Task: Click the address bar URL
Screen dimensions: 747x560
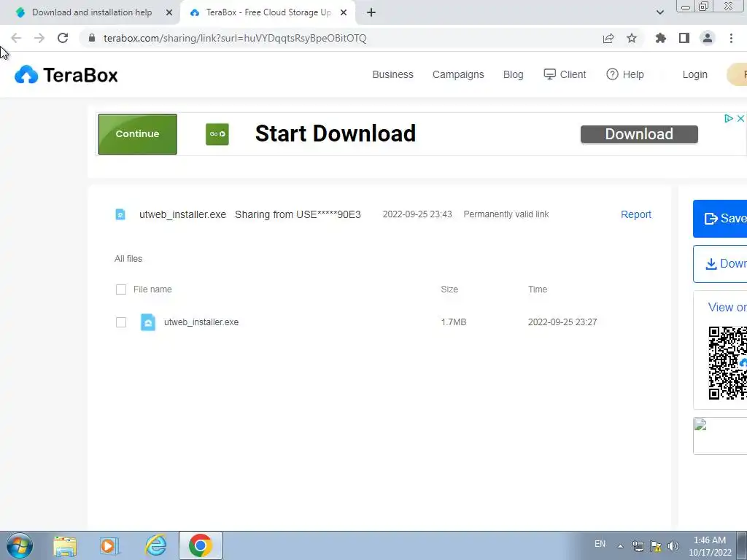Action: pos(235,38)
